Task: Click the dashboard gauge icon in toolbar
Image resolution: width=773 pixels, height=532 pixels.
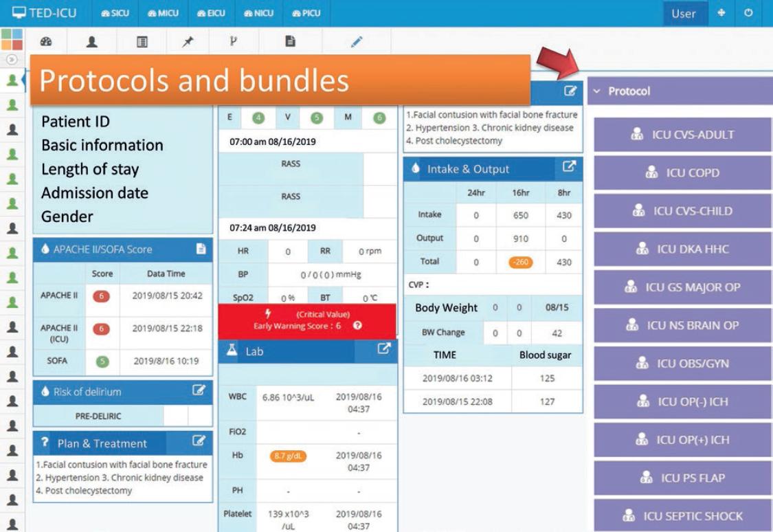Action: [46, 41]
